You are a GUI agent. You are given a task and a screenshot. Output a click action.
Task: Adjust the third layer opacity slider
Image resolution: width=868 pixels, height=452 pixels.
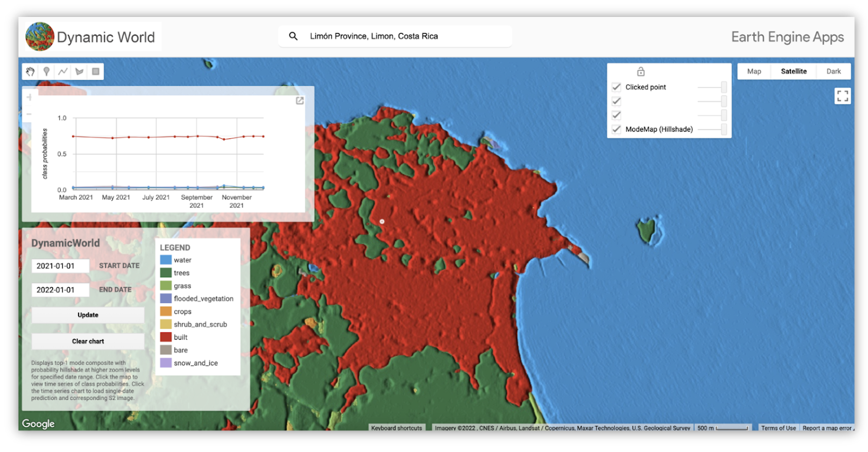click(x=712, y=115)
